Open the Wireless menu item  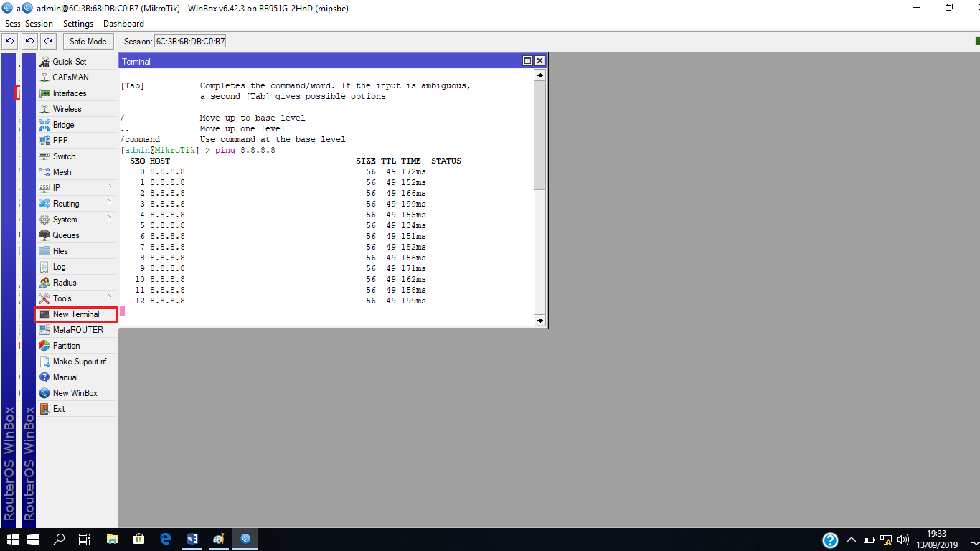(x=77, y=109)
